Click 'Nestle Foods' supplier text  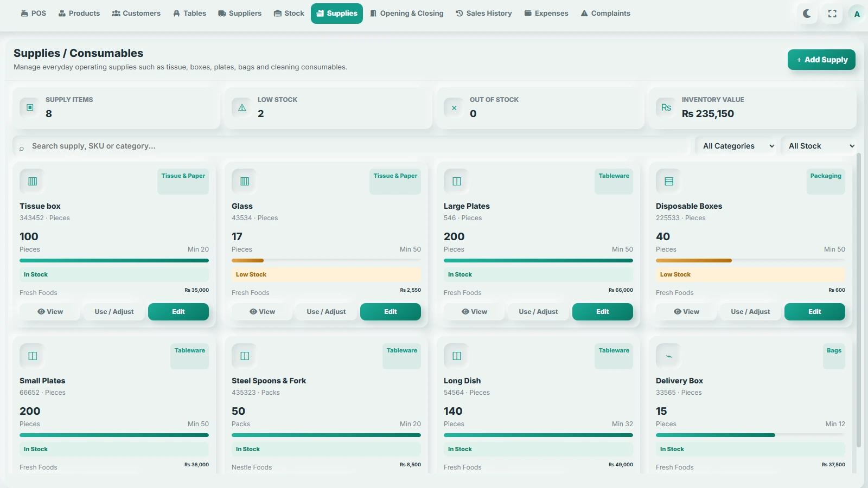[x=252, y=467]
